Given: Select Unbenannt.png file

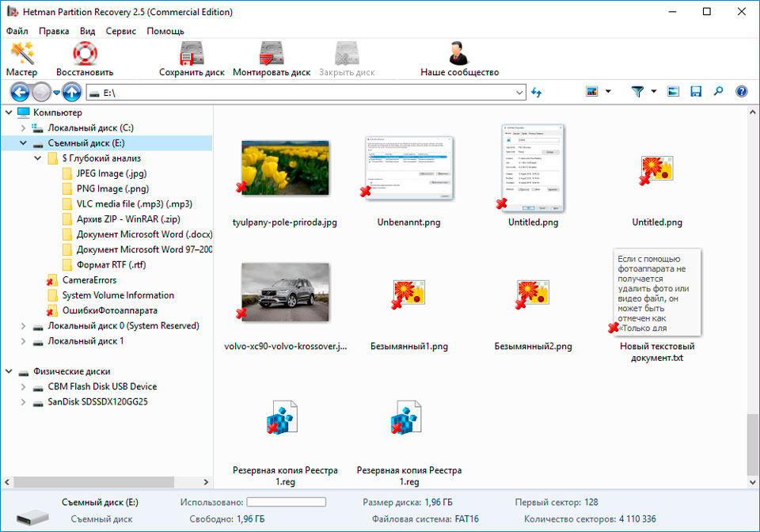Looking at the screenshot, I should (408, 168).
